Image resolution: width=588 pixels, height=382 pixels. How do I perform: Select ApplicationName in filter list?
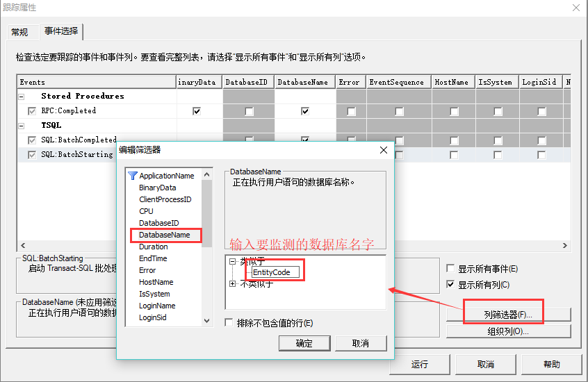[x=167, y=176]
